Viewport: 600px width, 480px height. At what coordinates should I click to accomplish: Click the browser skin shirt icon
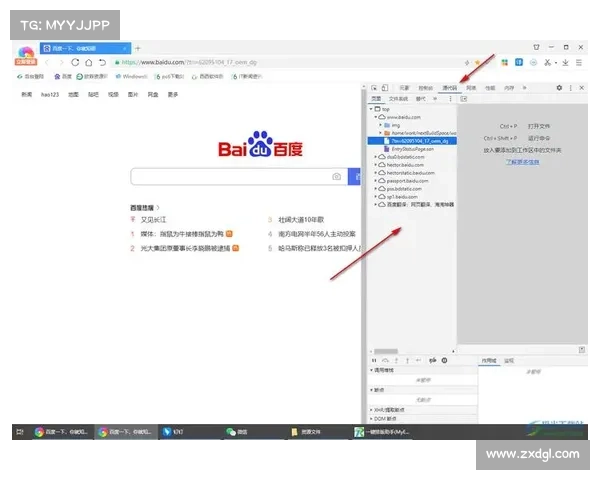pyautogui.click(x=536, y=47)
